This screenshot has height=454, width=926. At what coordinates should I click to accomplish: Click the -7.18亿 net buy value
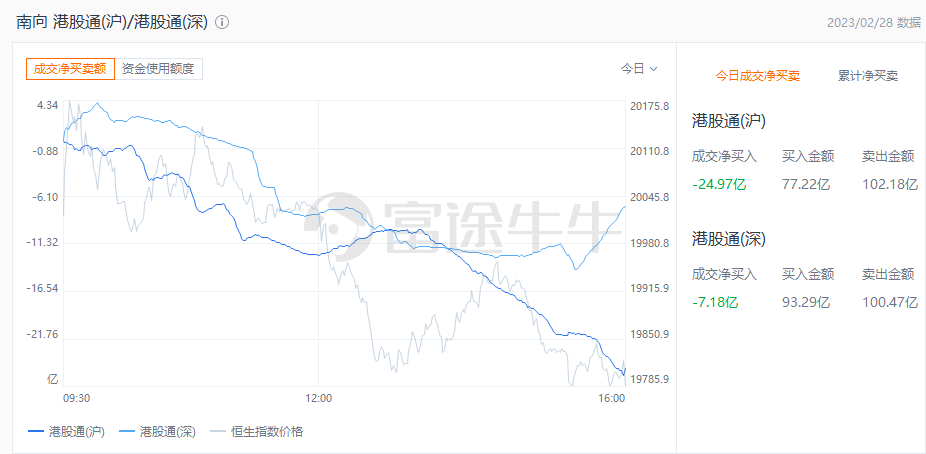[x=715, y=302]
